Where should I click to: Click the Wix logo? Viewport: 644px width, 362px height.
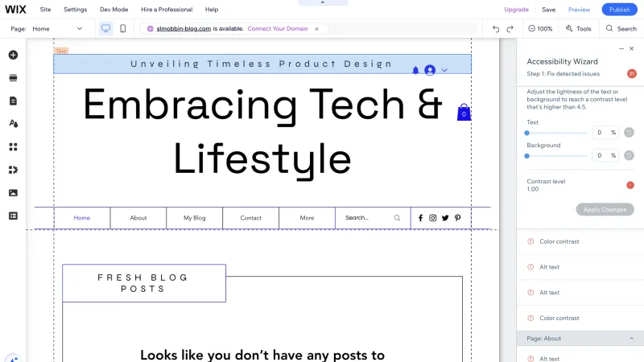[x=15, y=10]
